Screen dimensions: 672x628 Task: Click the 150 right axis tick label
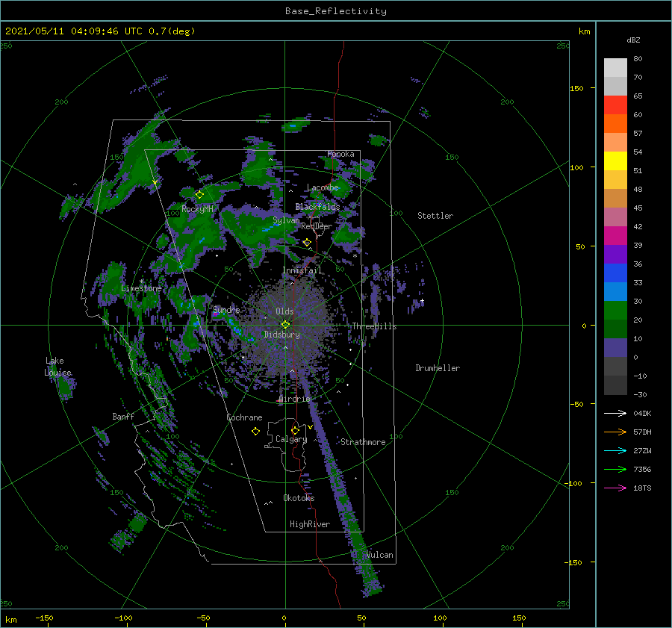coord(576,88)
